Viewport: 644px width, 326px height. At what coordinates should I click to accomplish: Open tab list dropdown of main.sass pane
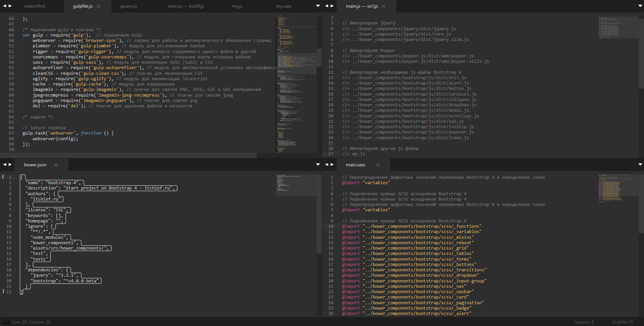[x=640, y=165]
